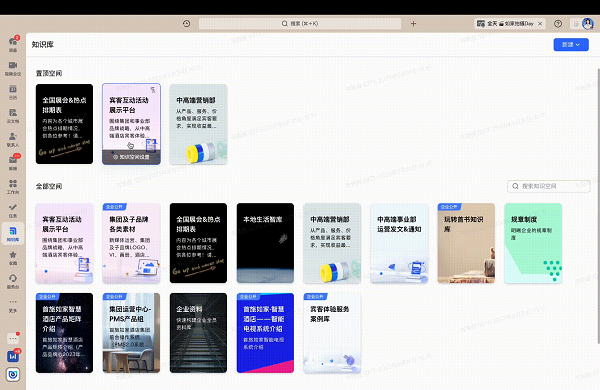This screenshot has height=390, width=600.
Task: Select the 知识库 tab in sidebar
Action: point(13,234)
